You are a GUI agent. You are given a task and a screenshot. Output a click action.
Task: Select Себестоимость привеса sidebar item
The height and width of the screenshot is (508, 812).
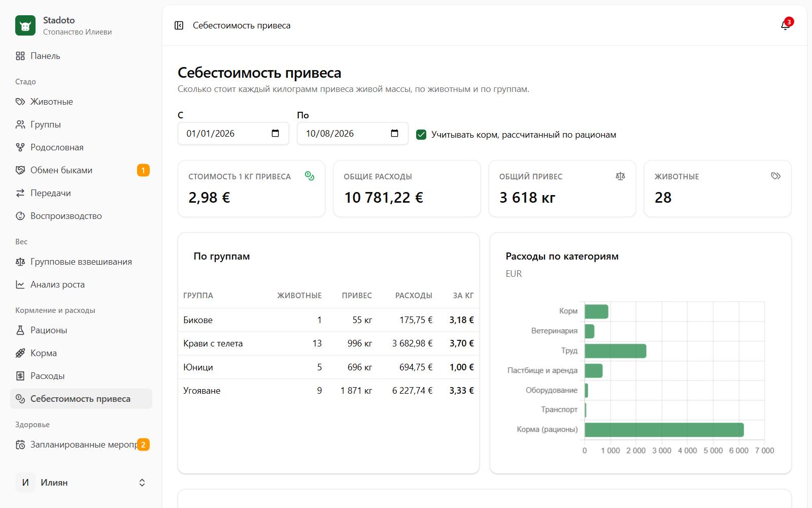point(81,399)
